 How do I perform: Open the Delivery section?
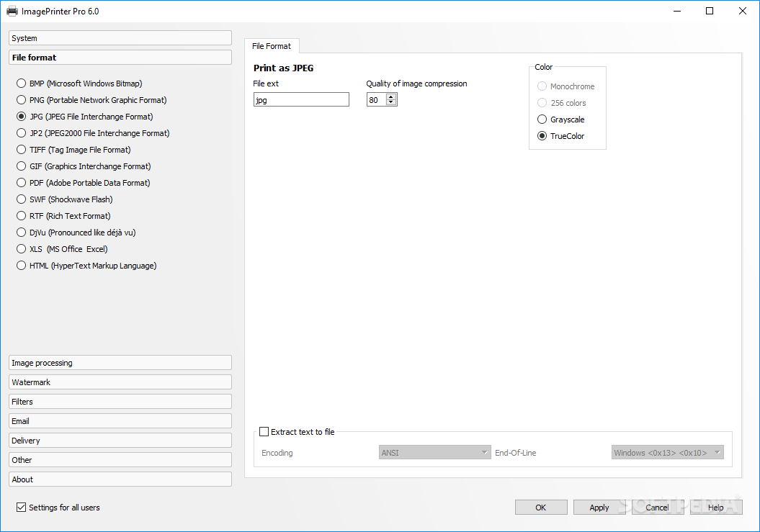120,440
